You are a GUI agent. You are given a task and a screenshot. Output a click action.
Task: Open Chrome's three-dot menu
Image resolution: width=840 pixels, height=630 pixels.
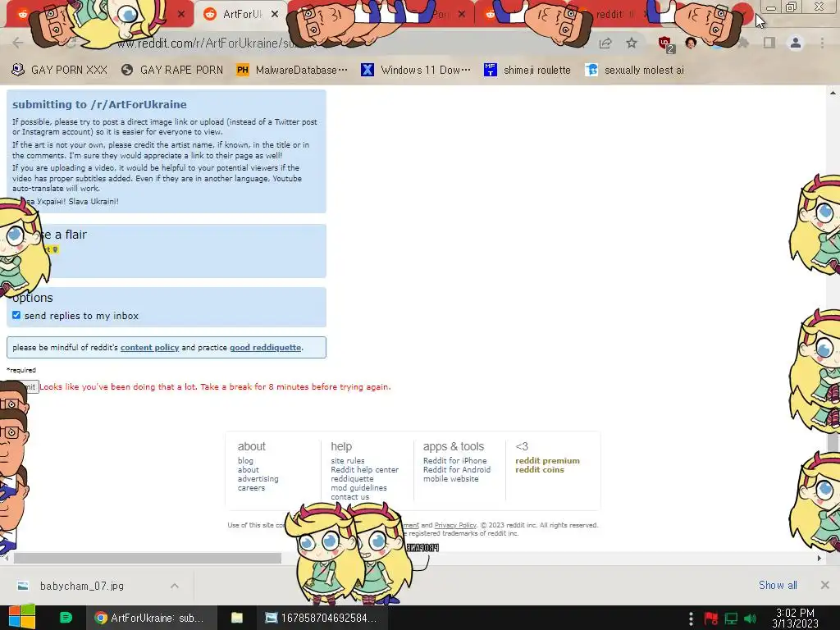tap(822, 43)
